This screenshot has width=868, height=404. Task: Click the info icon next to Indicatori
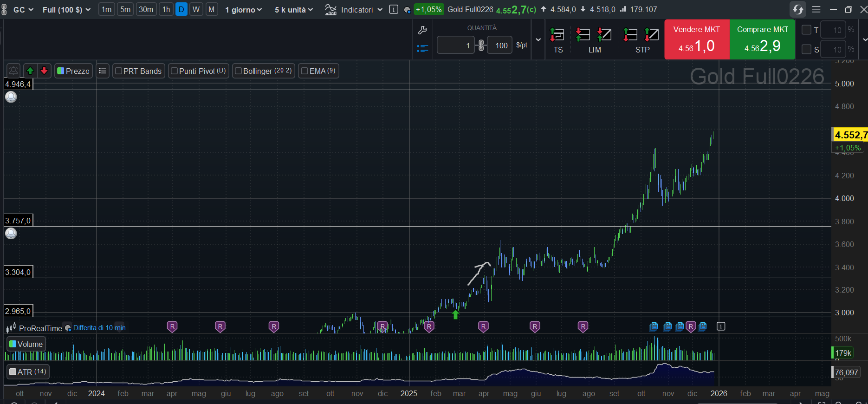[394, 9]
